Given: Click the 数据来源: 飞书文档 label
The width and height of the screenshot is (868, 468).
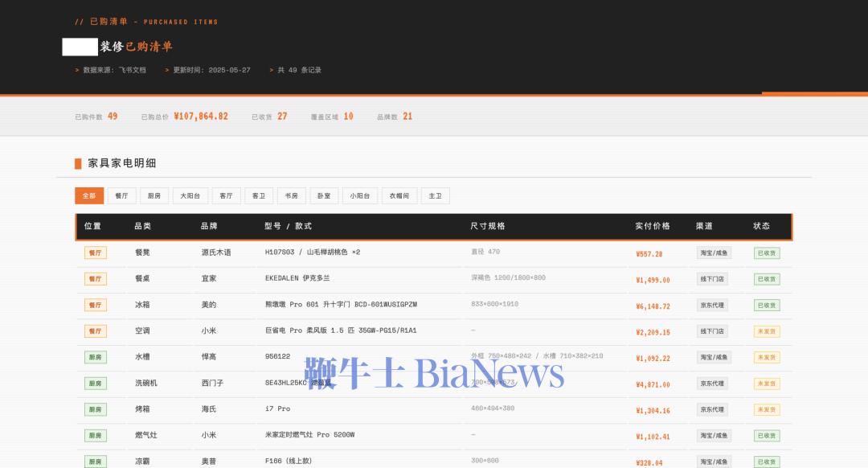Looking at the screenshot, I should 111,70.
